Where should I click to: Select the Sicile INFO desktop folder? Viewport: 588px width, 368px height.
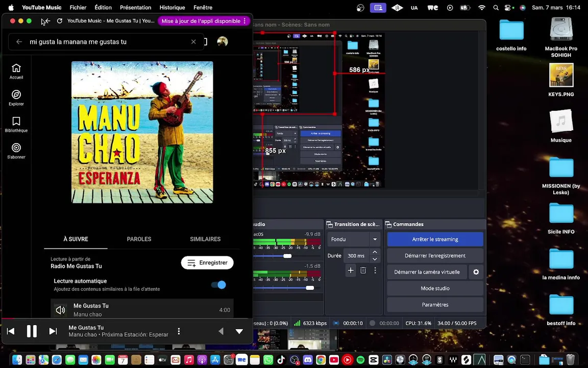coord(561,218)
